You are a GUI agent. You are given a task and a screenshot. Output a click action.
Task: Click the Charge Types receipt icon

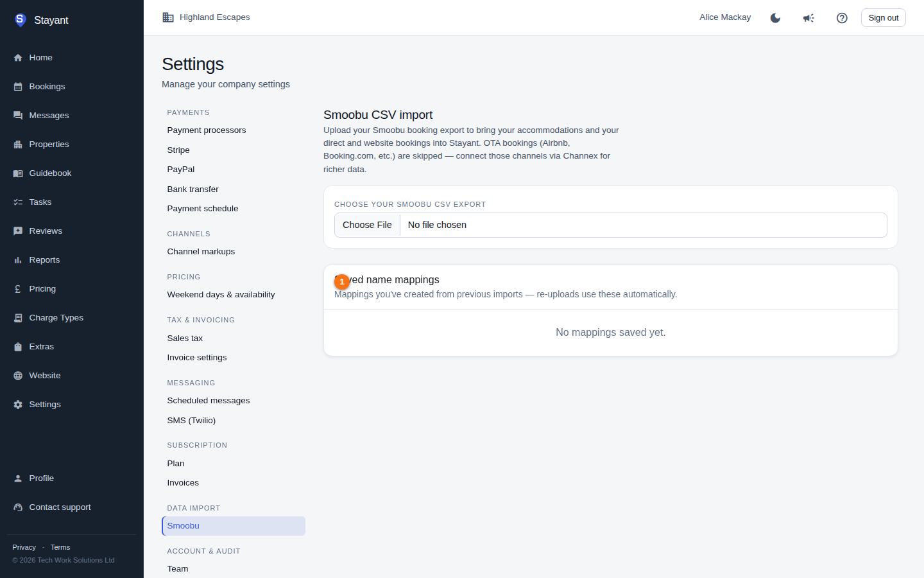[x=18, y=318]
